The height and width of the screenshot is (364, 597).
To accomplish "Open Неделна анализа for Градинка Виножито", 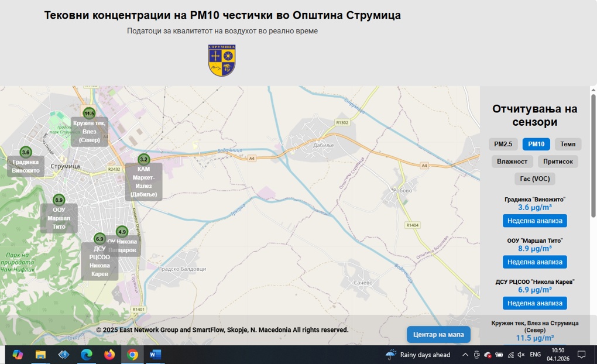I will [534, 221].
